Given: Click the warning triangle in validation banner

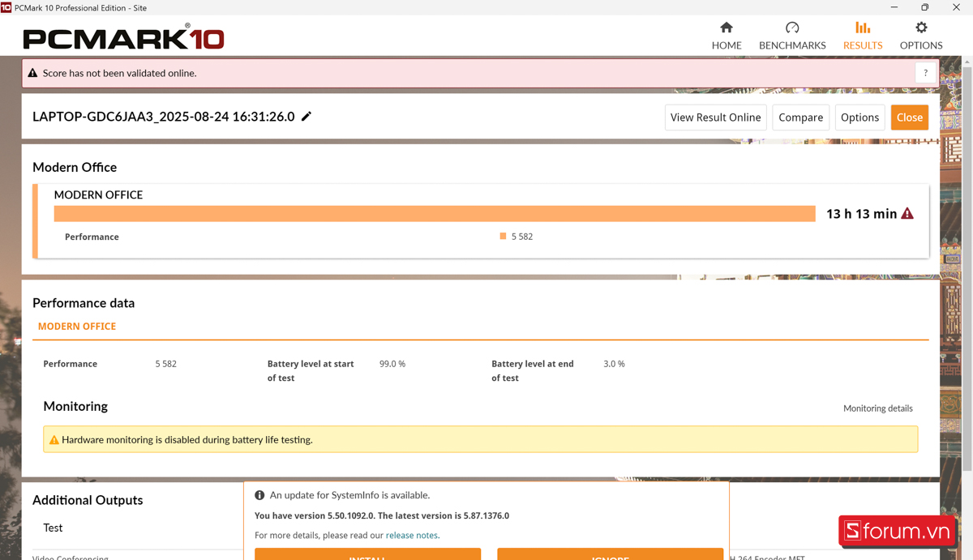Looking at the screenshot, I should [32, 73].
